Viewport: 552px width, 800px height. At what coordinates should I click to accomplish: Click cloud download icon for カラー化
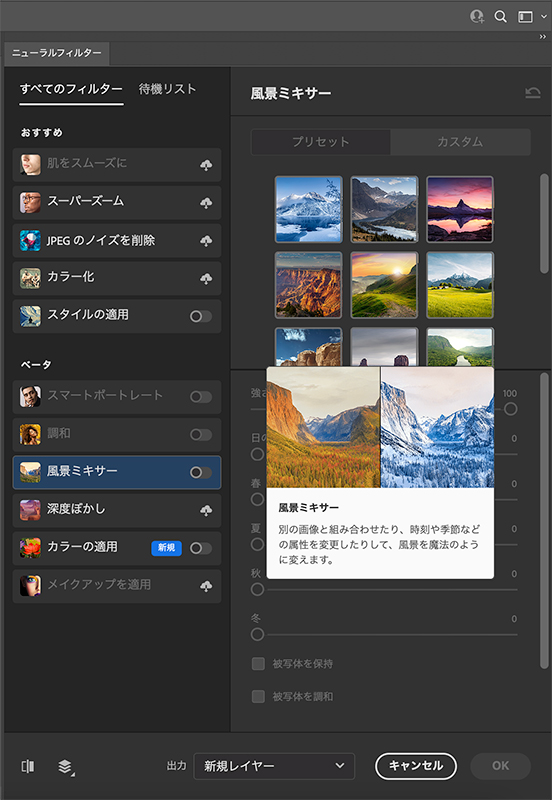pyautogui.click(x=206, y=279)
